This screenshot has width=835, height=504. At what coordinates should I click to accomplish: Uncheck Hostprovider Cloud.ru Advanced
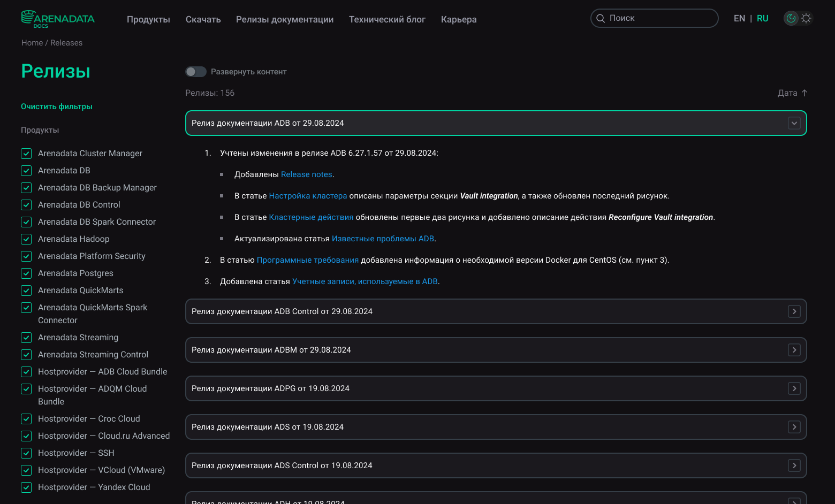pos(26,436)
